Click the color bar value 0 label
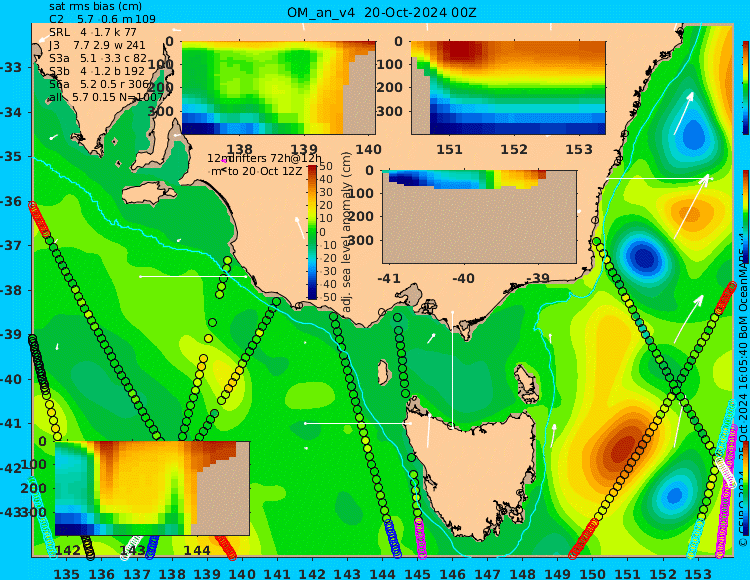The height and width of the screenshot is (580, 750). pos(323,232)
